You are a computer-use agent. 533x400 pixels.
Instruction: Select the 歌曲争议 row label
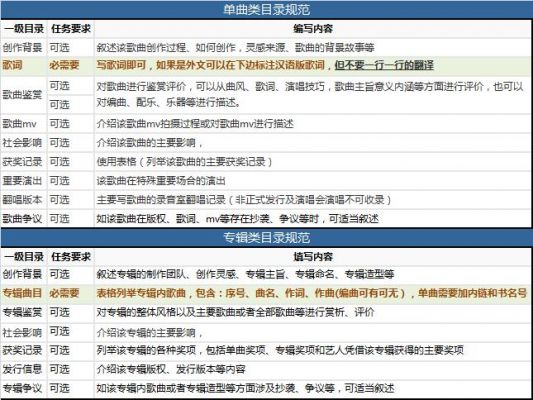tap(22, 219)
